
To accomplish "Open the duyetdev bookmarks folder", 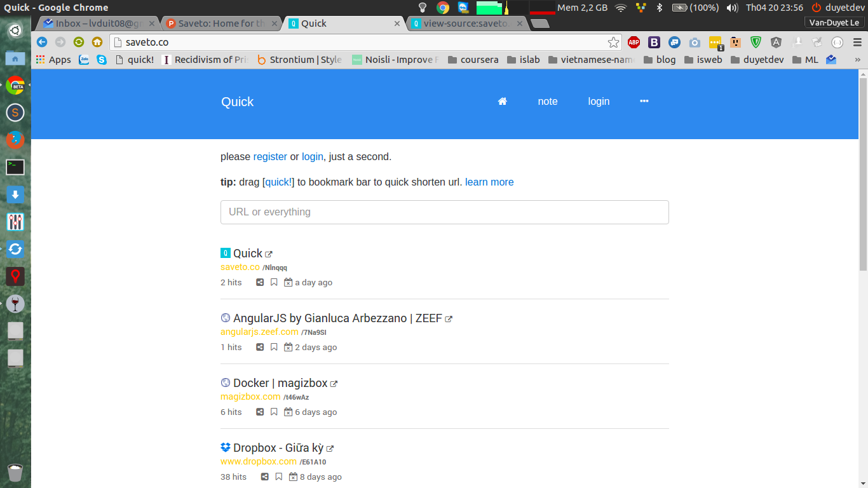I will [757, 60].
